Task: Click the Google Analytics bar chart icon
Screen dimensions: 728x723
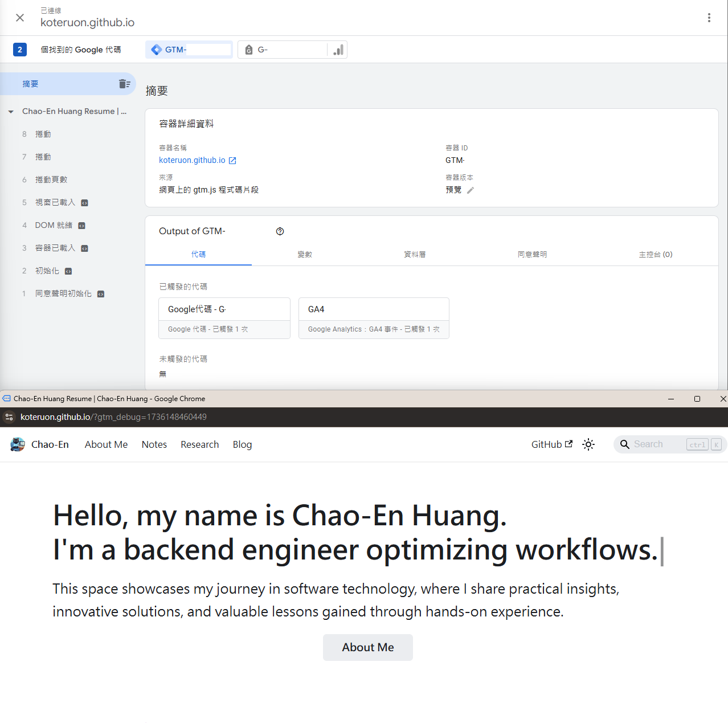Action: (338, 50)
